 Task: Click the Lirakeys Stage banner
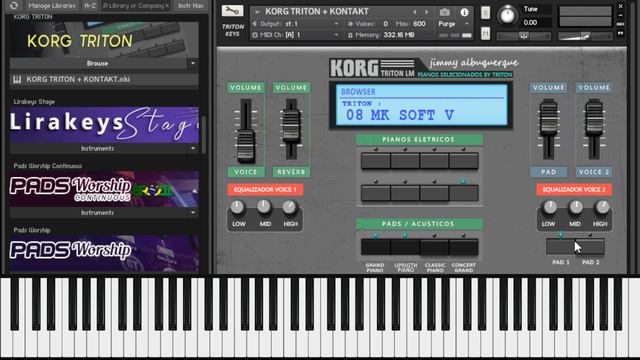pyautogui.click(x=104, y=124)
